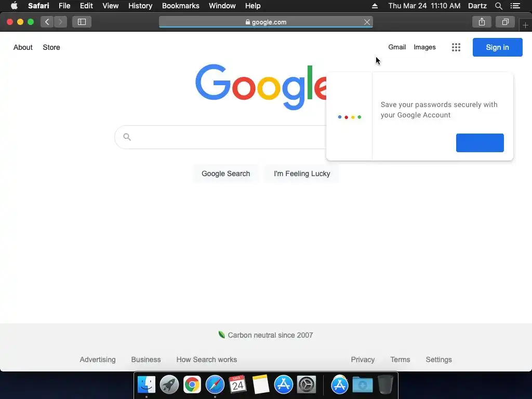Open the Trash in the Dock
Viewport: 532px width, 399px height.
(x=385, y=385)
